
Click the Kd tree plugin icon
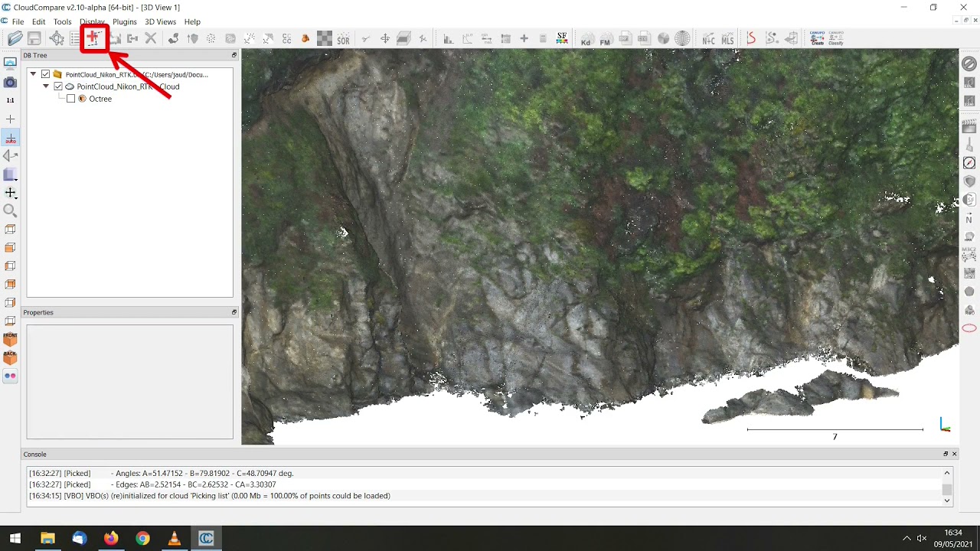[x=586, y=39]
